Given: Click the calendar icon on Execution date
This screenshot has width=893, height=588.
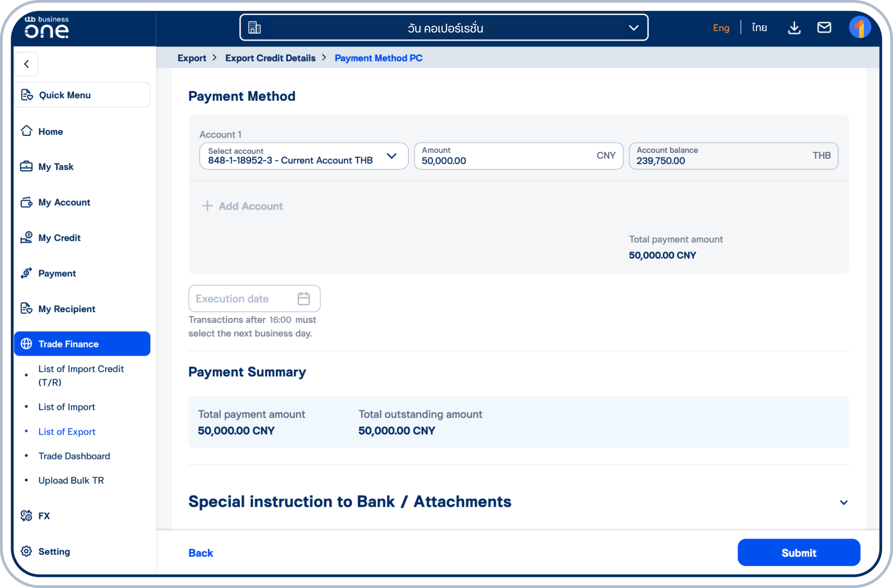Looking at the screenshot, I should [304, 298].
